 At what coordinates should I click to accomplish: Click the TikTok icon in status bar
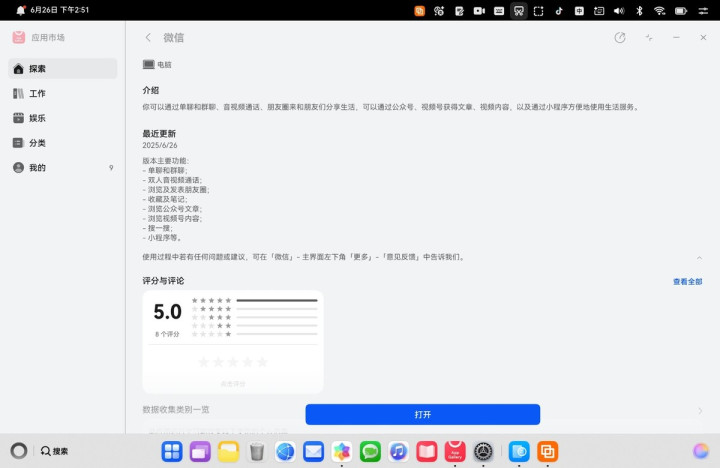559,11
